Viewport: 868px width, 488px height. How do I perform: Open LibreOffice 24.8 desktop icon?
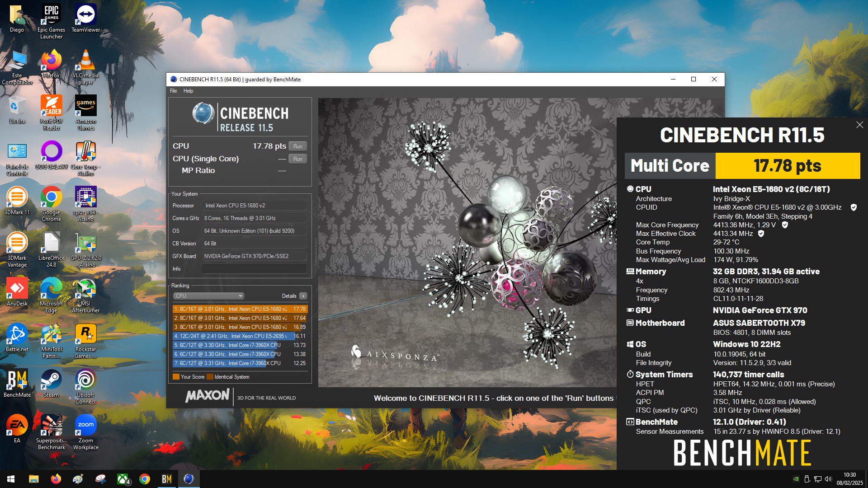[51, 249]
